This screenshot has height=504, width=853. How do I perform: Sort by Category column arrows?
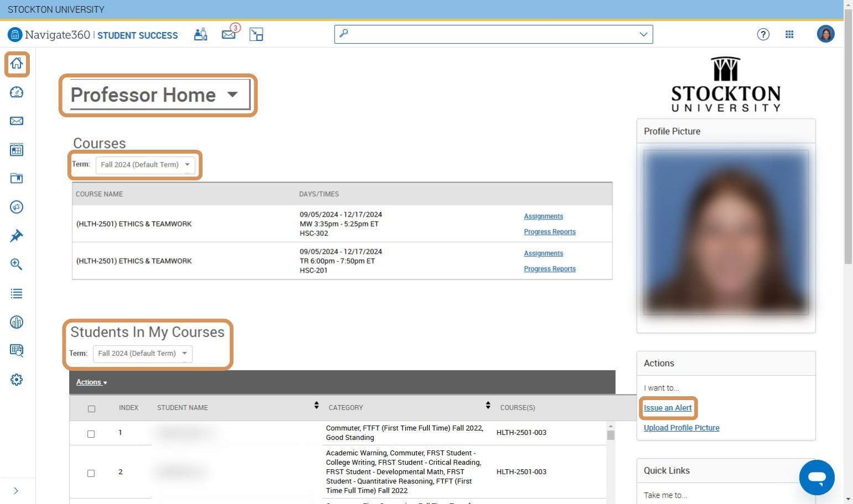click(x=488, y=406)
